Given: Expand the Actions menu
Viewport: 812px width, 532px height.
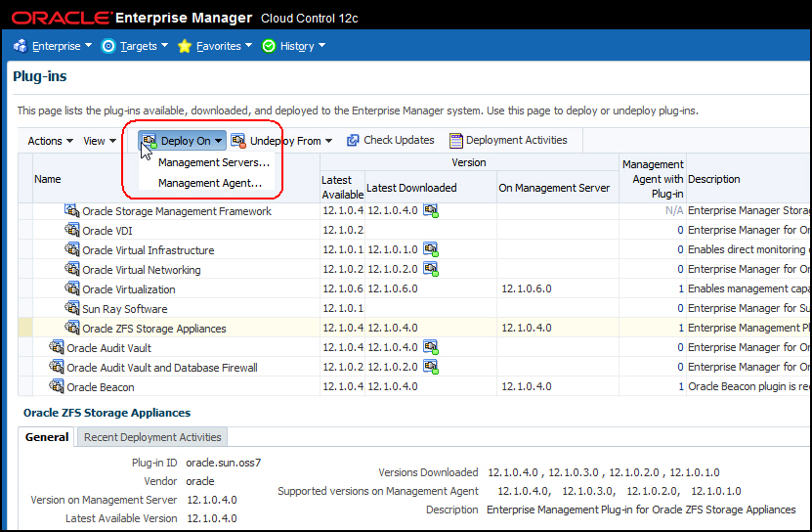Looking at the screenshot, I should pos(51,141).
